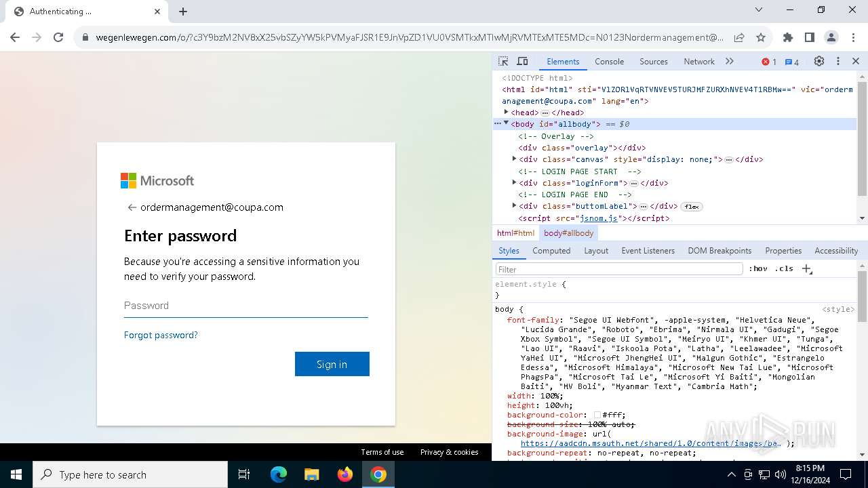
Task: Open Task View on the taskbar
Action: pos(244,474)
